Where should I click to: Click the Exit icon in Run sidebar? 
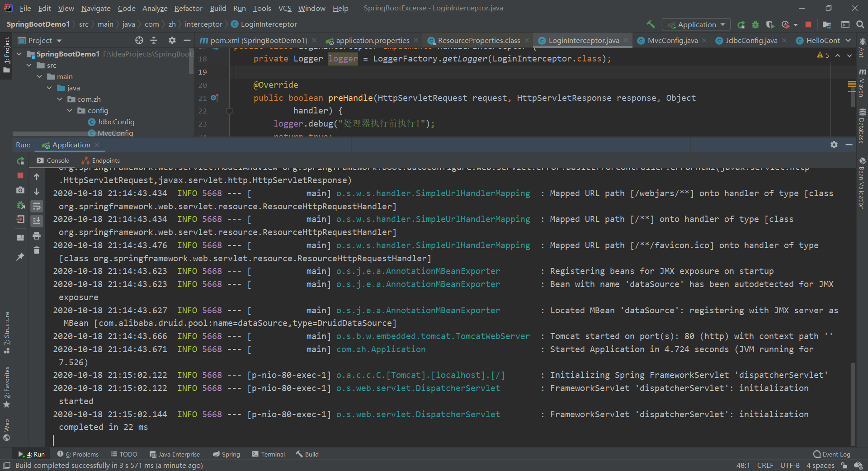pos(20,220)
